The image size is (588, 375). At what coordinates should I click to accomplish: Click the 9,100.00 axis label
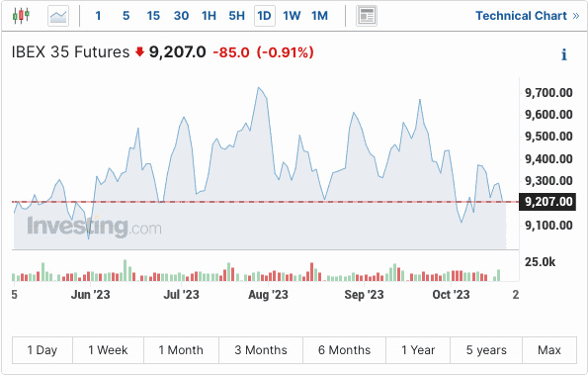coord(548,226)
